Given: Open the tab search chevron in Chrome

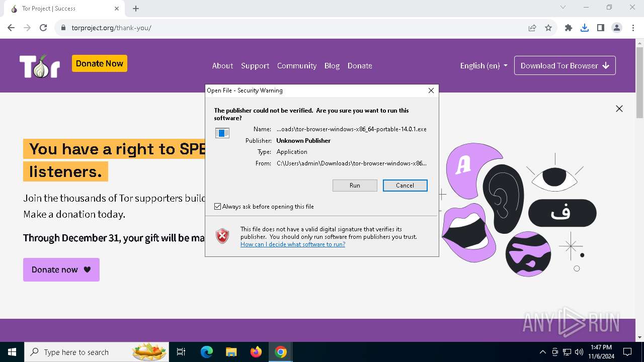Looking at the screenshot, I should tap(563, 7).
